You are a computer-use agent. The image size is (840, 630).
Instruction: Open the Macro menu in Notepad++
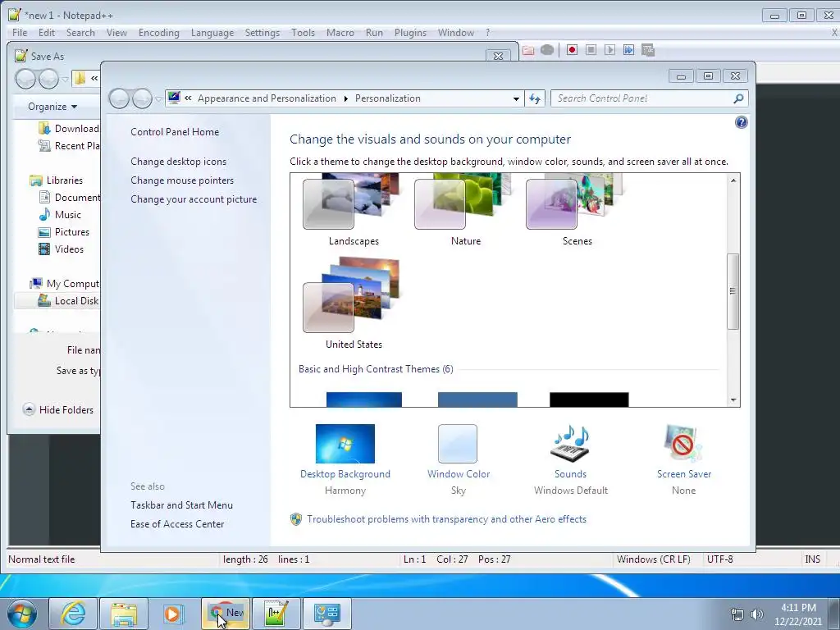tap(340, 33)
